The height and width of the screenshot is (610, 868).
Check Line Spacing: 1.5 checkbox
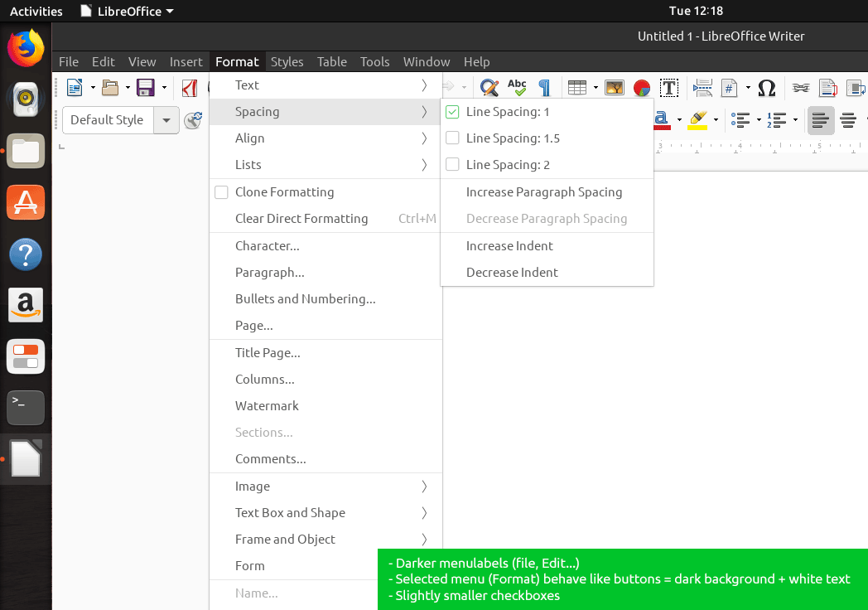[452, 138]
